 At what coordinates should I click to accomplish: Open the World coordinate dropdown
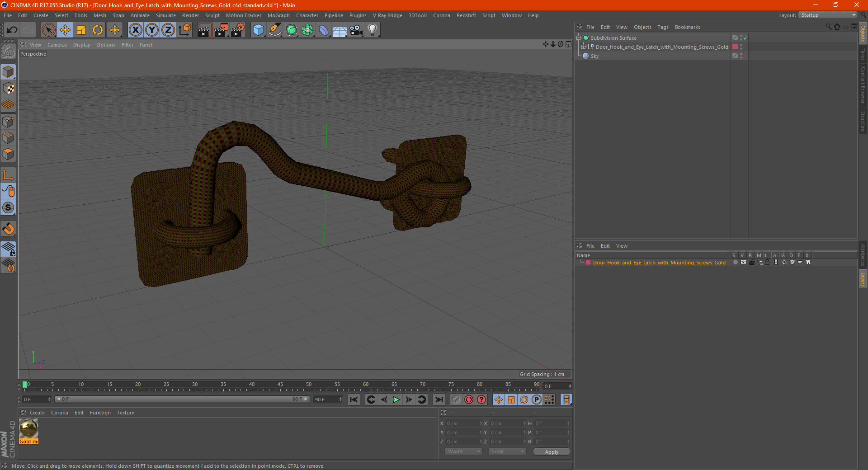(463, 451)
